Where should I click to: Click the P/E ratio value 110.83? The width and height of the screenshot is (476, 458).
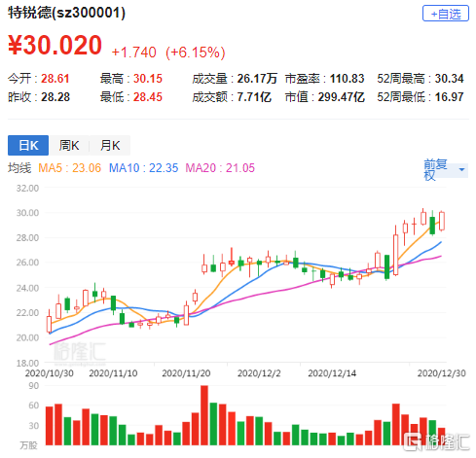pos(347,79)
